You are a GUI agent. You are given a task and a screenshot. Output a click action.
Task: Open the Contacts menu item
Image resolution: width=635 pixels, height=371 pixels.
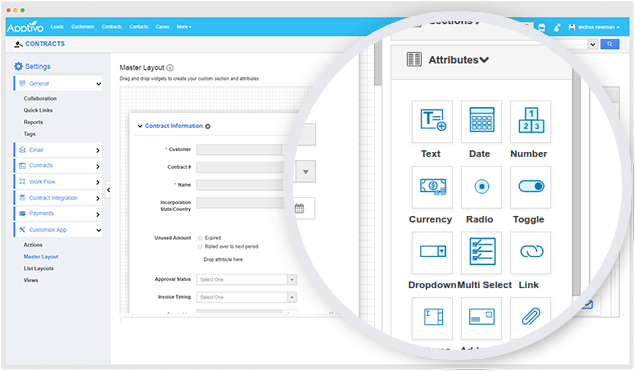point(139,27)
